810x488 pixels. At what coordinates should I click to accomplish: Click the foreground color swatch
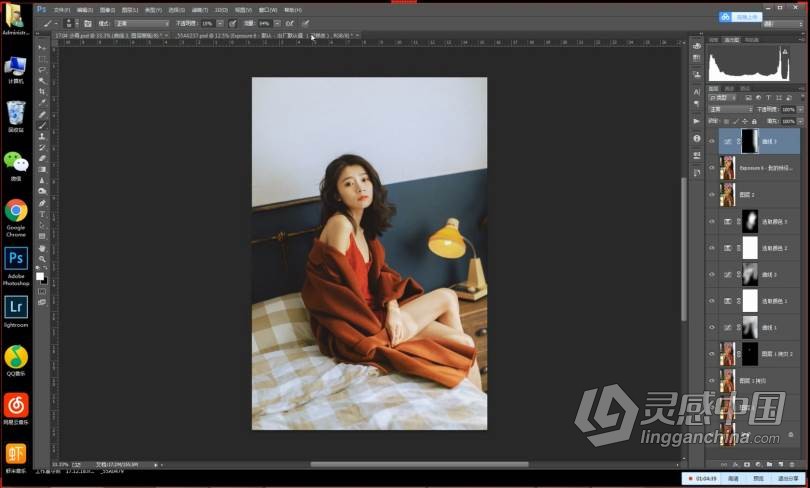pos(40,276)
